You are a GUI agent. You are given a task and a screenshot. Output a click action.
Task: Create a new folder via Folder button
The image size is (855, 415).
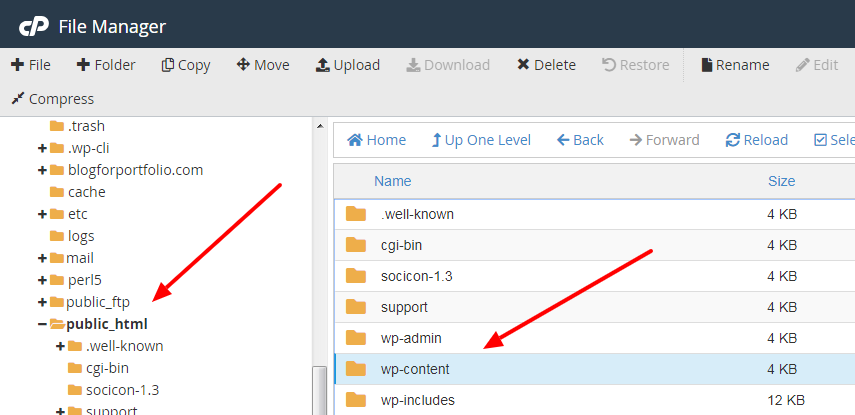click(x=106, y=65)
